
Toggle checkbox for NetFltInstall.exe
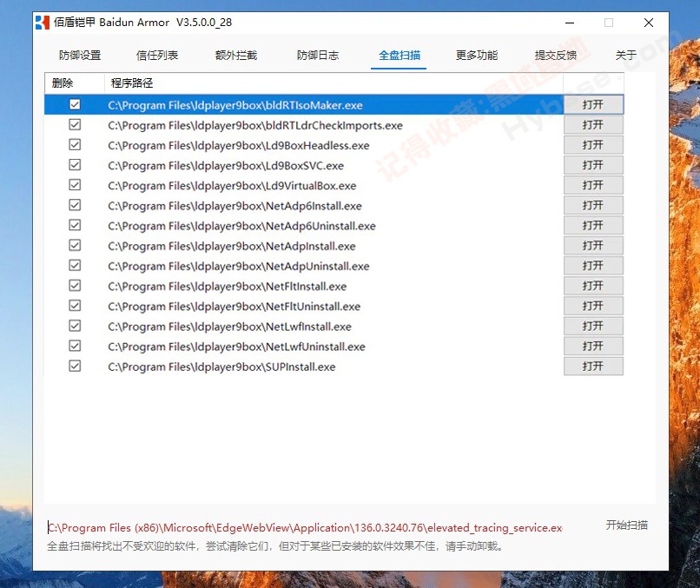click(x=75, y=285)
